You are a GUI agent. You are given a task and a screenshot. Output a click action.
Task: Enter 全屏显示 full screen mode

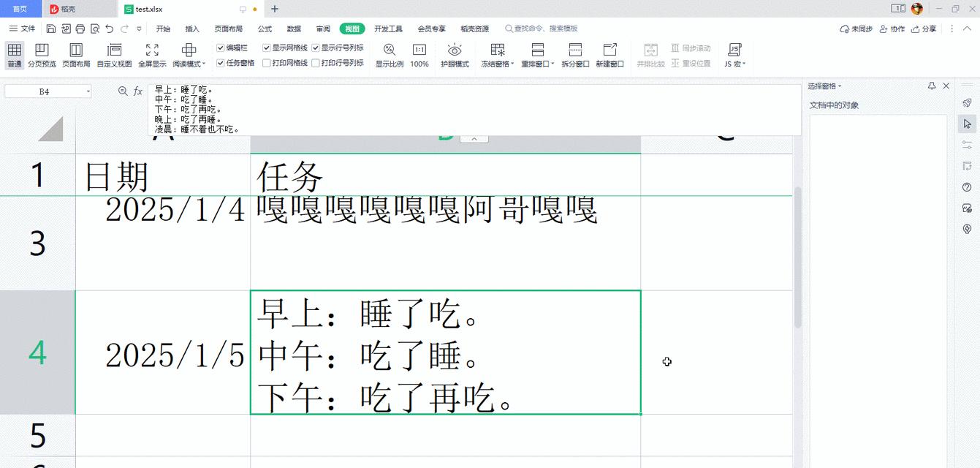[x=152, y=55]
